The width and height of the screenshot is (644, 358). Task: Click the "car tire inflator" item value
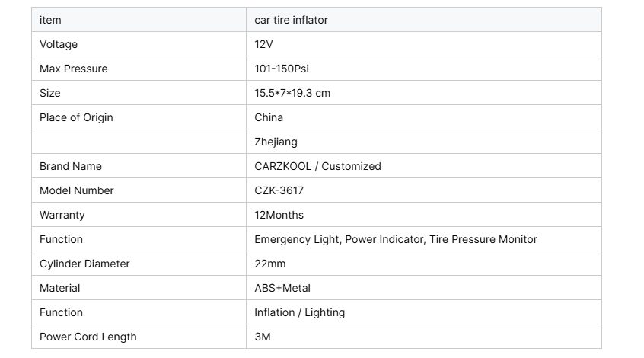291,20
